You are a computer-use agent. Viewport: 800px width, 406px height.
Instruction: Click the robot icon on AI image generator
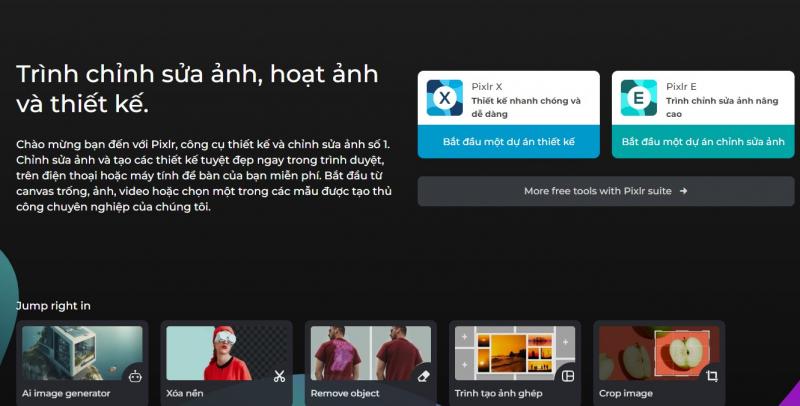click(135, 376)
